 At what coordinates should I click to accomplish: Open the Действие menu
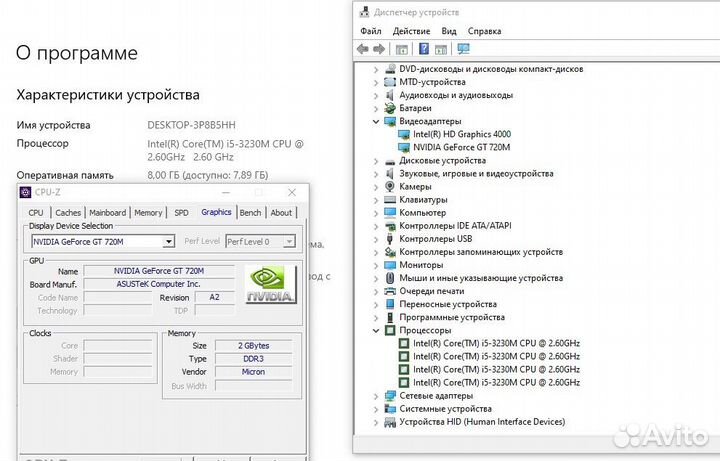[x=411, y=31]
